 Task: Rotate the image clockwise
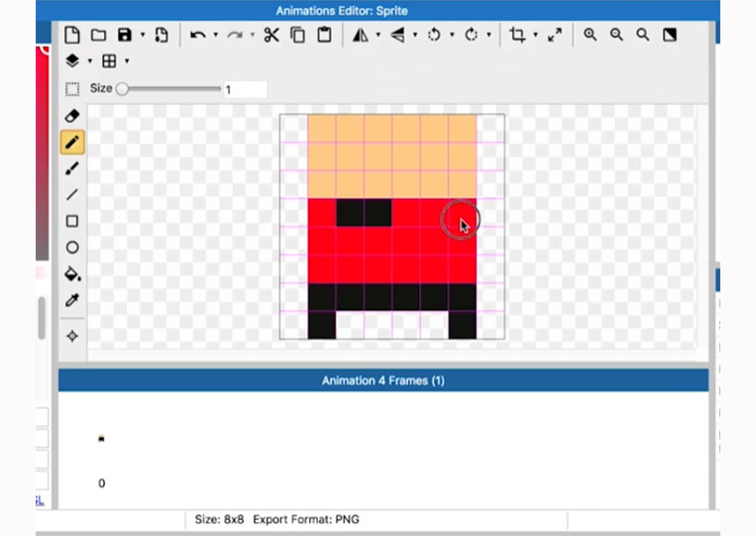471,35
